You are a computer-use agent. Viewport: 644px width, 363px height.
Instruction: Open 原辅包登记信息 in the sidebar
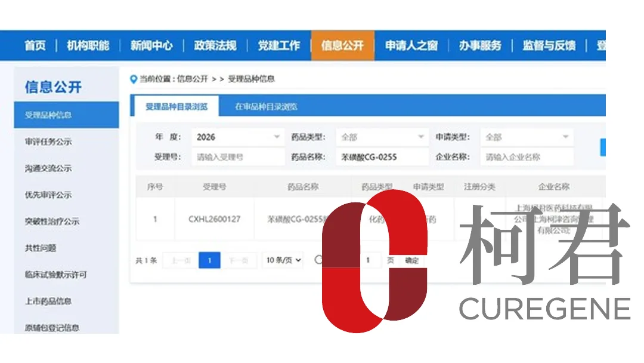(52, 328)
